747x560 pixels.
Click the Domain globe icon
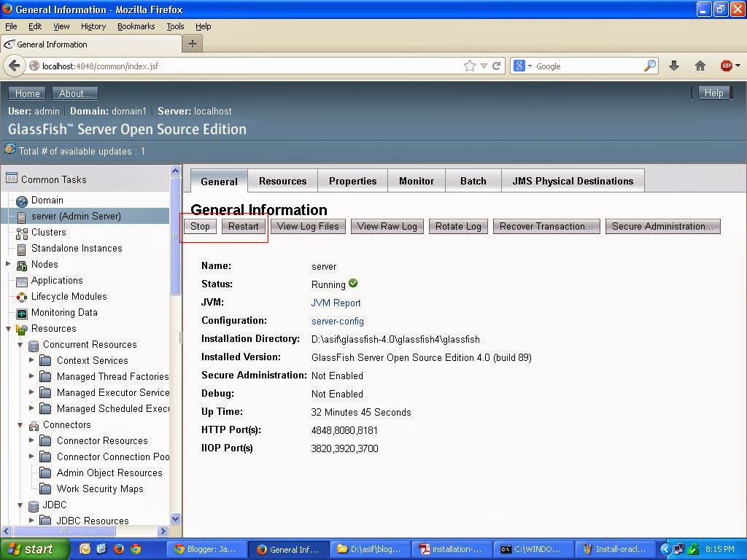coord(21,201)
